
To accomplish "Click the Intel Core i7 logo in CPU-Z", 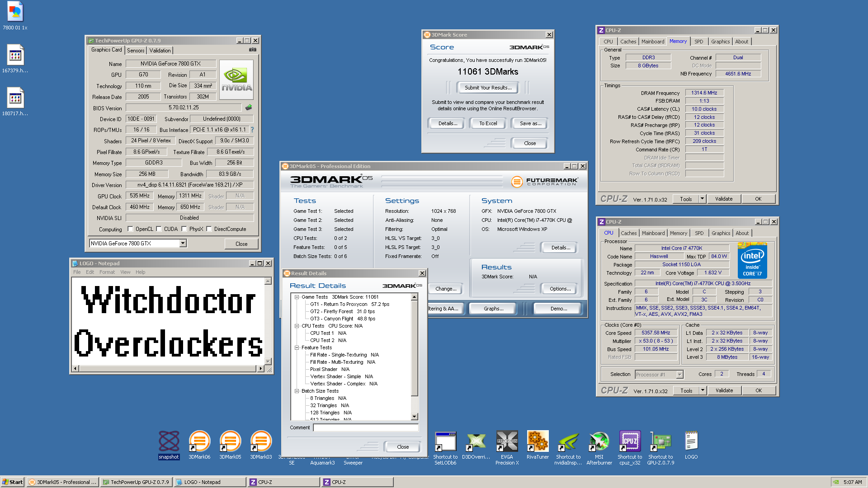I will (x=752, y=261).
